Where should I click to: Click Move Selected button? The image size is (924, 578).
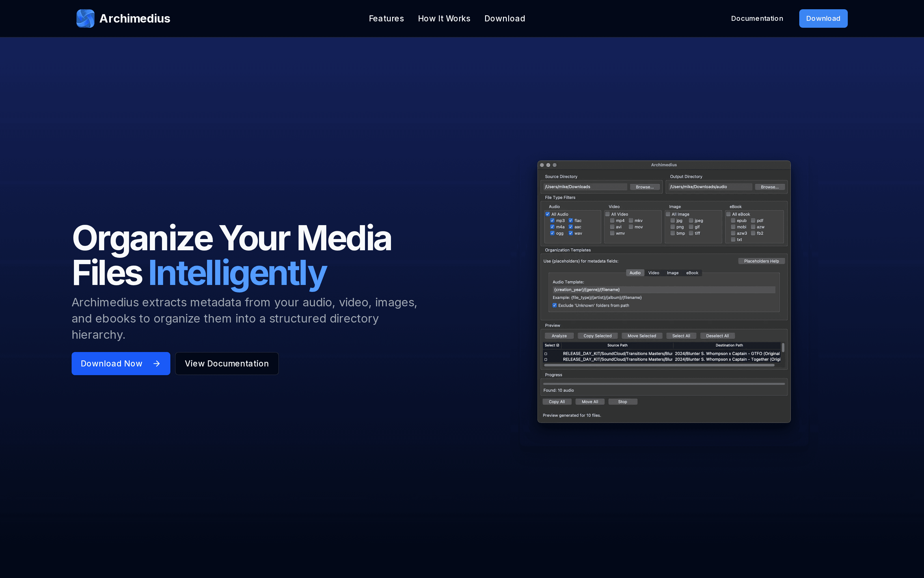coord(642,336)
